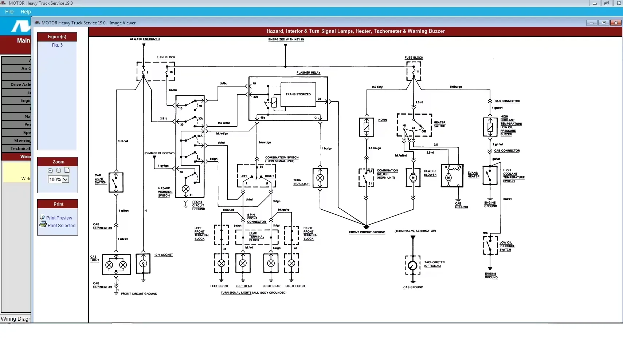Click the 'EVANS HEATER' label
This screenshot has width=623, height=364.
(x=473, y=175)
